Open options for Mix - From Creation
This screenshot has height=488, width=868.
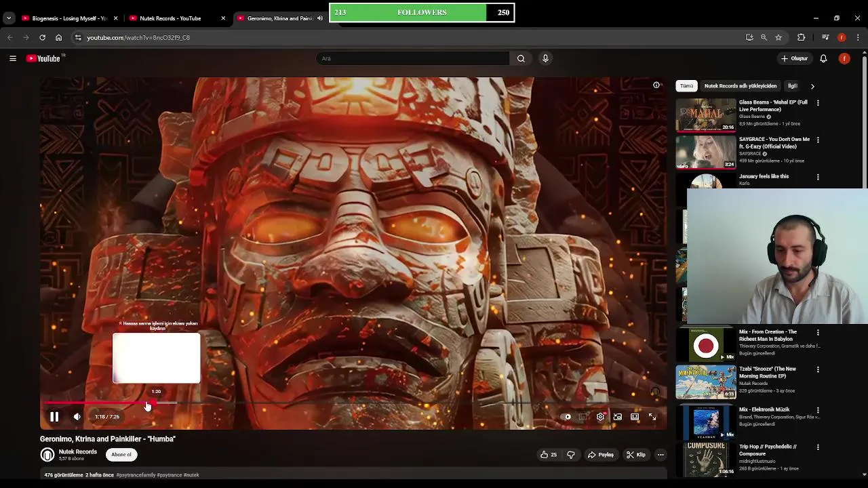pyautogui.click(x=818, y=333)
